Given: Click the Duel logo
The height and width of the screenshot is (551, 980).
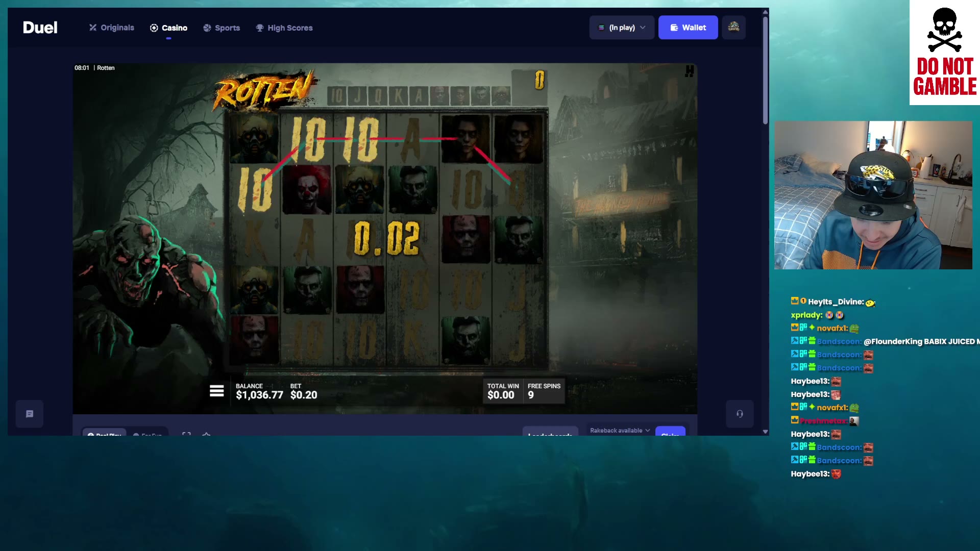Looking at the screenshot, I should click(40, 28).
